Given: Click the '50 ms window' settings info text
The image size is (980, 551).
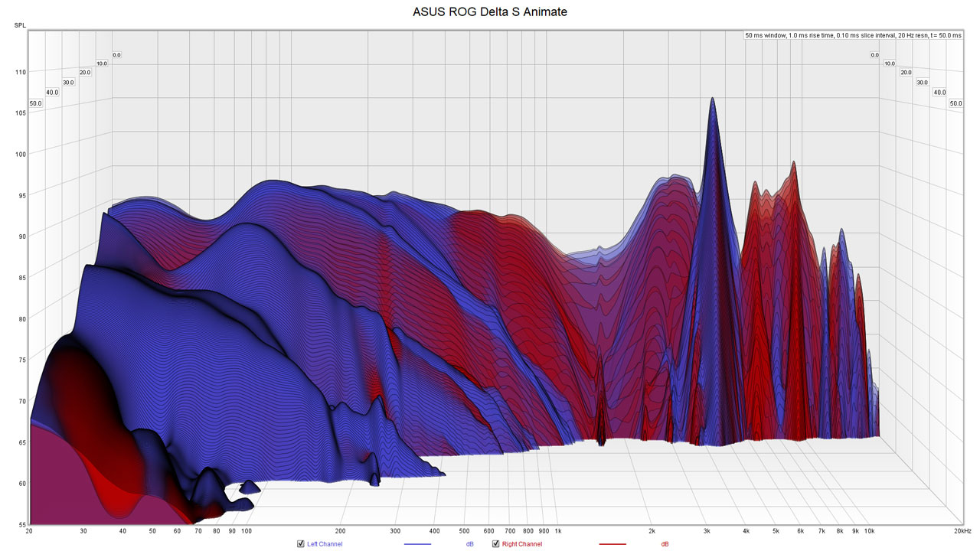Looking at the screenshot, I should tap(853, 36).
